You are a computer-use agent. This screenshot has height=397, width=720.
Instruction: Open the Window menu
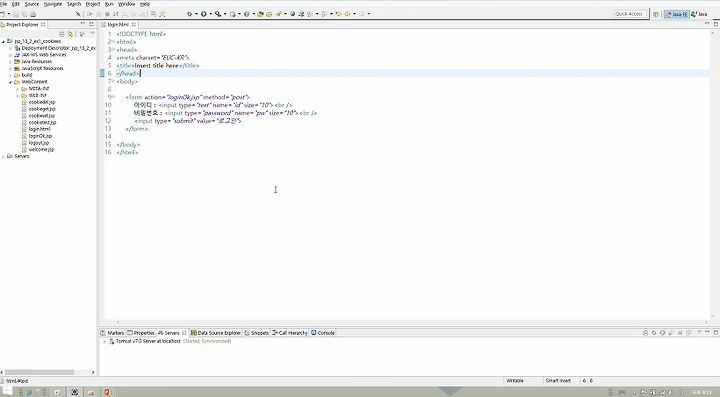(x=127, y=4)
